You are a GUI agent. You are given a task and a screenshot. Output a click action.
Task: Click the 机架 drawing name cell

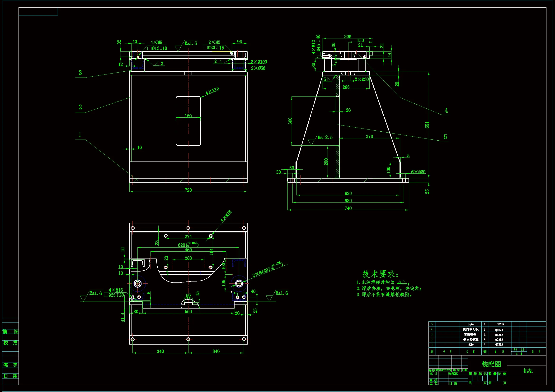tap(528, 371)
